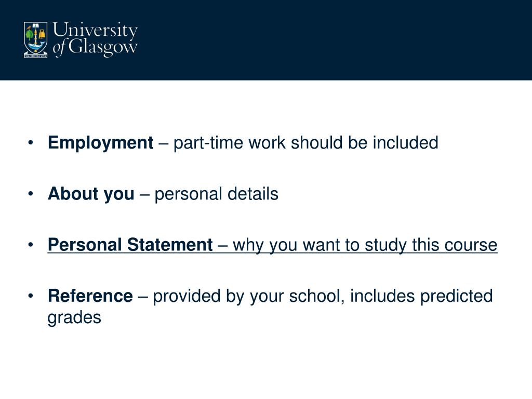Click the "University" wordmark text
This screenshot has height=399, width=532.
[96, 31]
